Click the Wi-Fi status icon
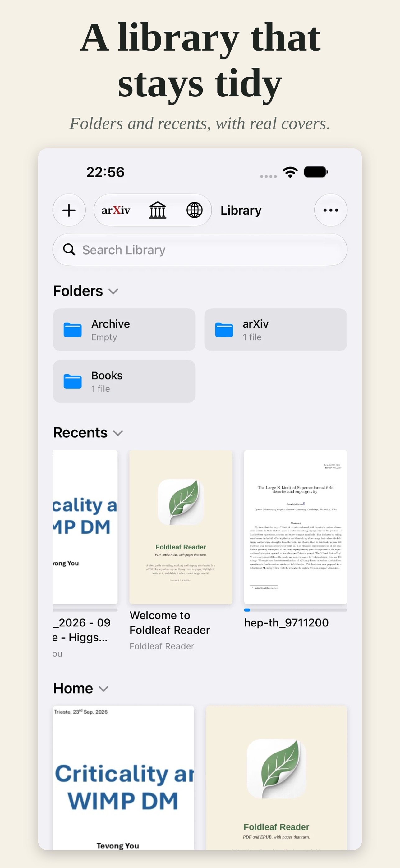 (x=290, y=172)
